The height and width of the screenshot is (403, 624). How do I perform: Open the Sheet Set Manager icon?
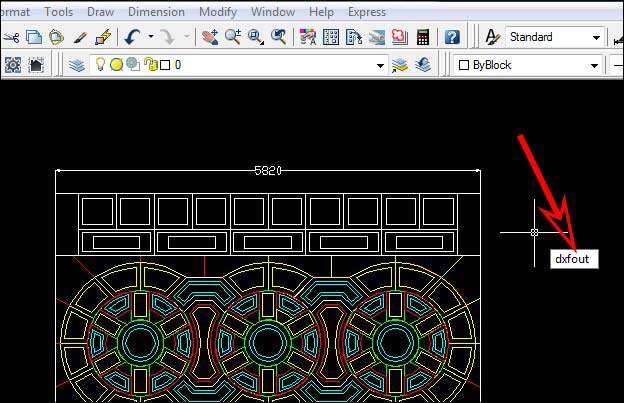click(x=376, y=37)
